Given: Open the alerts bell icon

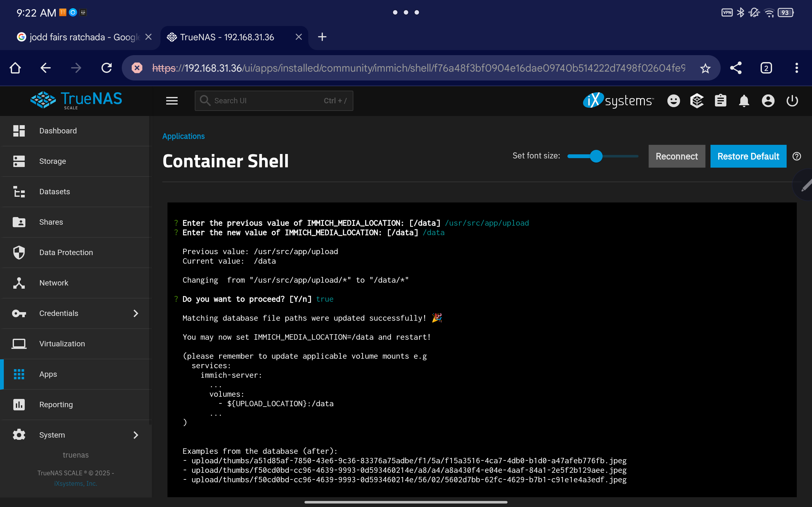Looking at the screenshot, I should coord(743,100).
